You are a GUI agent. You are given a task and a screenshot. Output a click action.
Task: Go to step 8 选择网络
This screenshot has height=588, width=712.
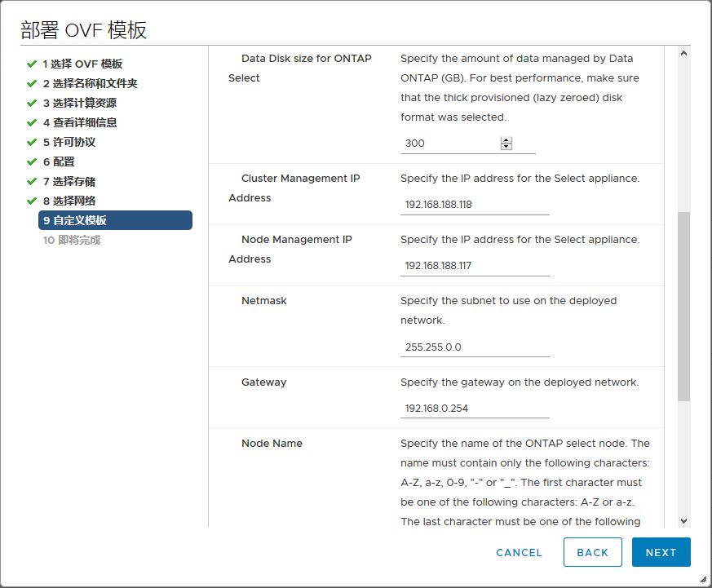69,201
